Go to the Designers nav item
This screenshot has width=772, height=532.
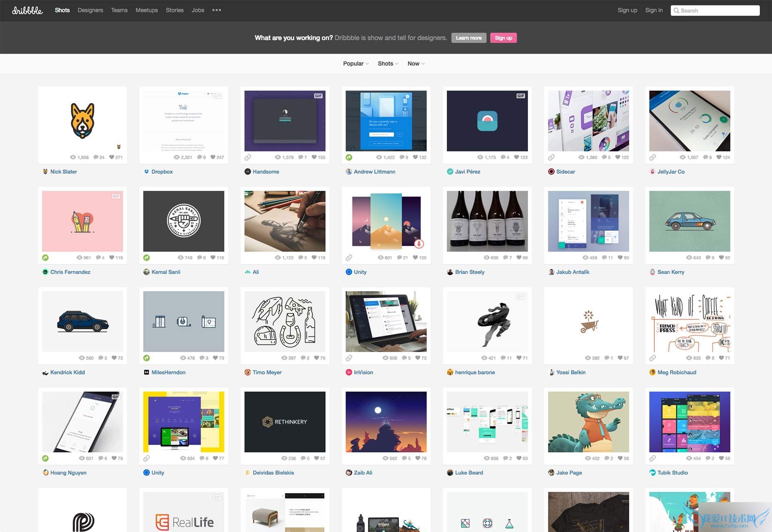(90, 10)
